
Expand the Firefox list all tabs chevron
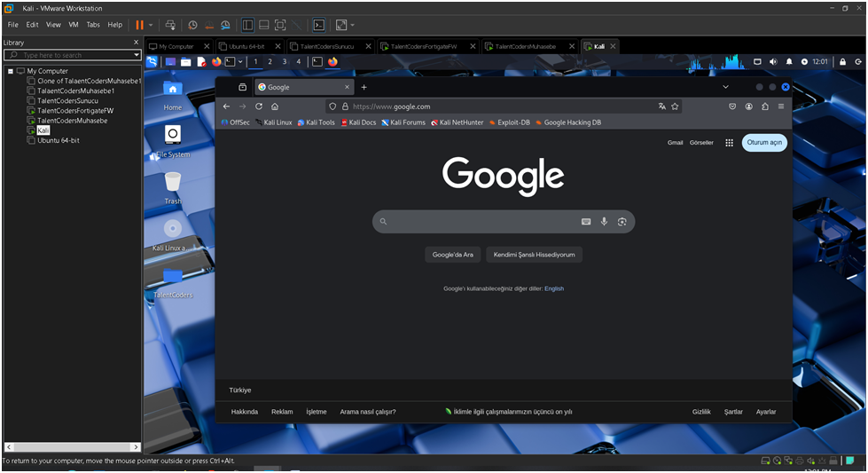(x=725, y=87)
